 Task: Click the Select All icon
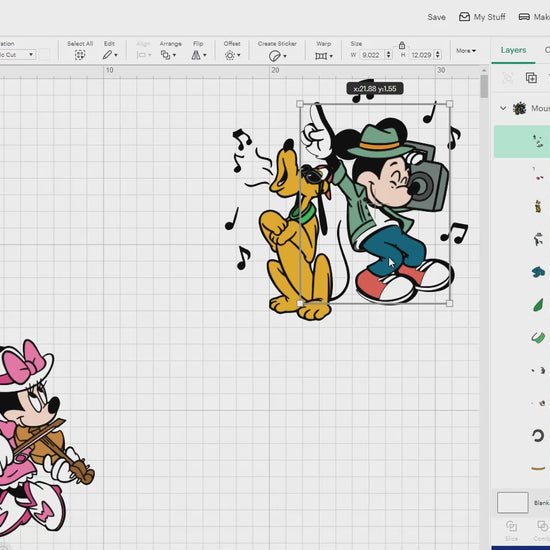pos(80,55)
